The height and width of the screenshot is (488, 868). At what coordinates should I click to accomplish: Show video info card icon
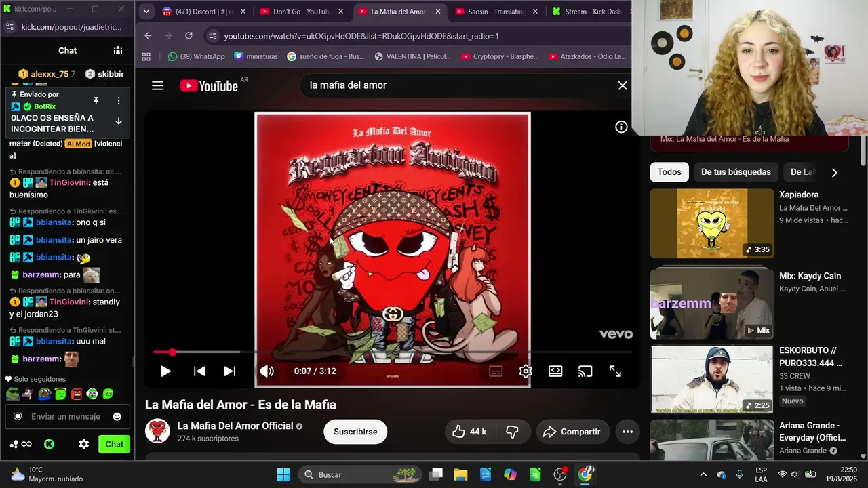[x=621, y=127]
